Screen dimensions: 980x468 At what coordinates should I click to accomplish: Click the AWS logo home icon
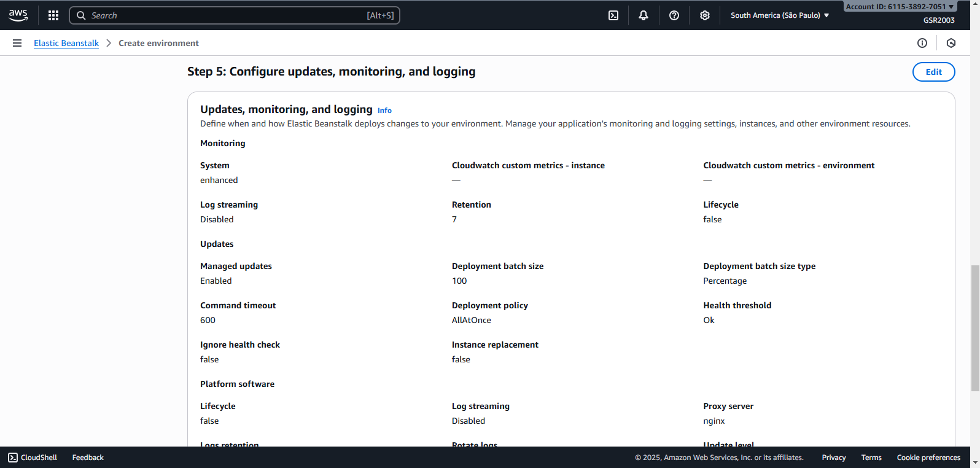coord(18,15)
